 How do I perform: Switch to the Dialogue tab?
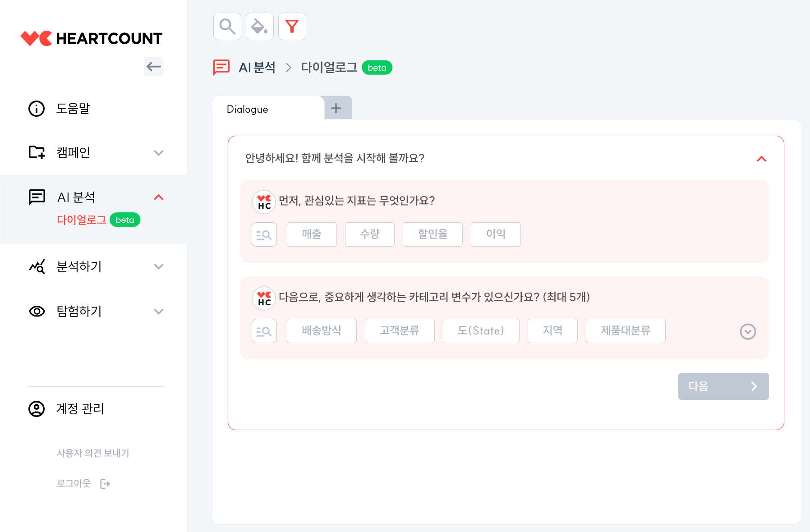[268, 108]
